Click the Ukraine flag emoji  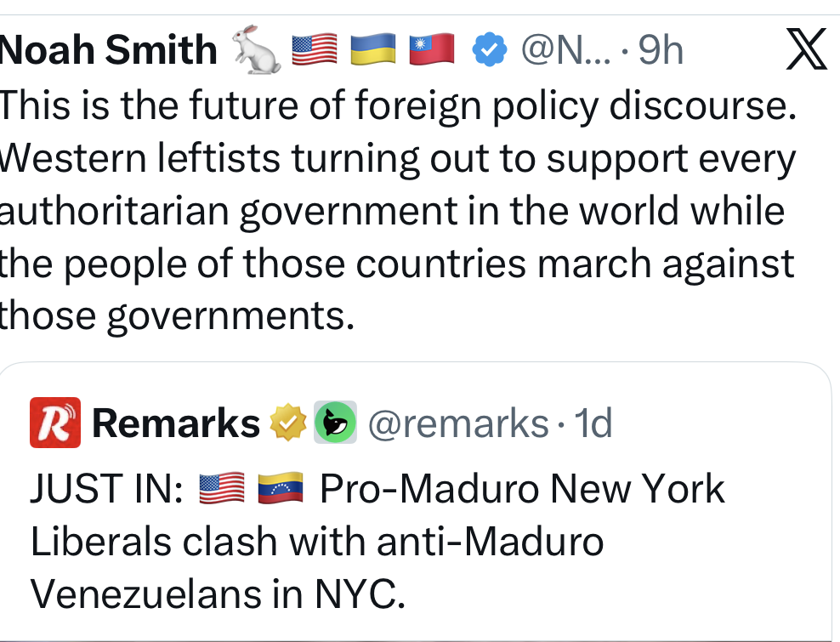click(x=374, y=51)
